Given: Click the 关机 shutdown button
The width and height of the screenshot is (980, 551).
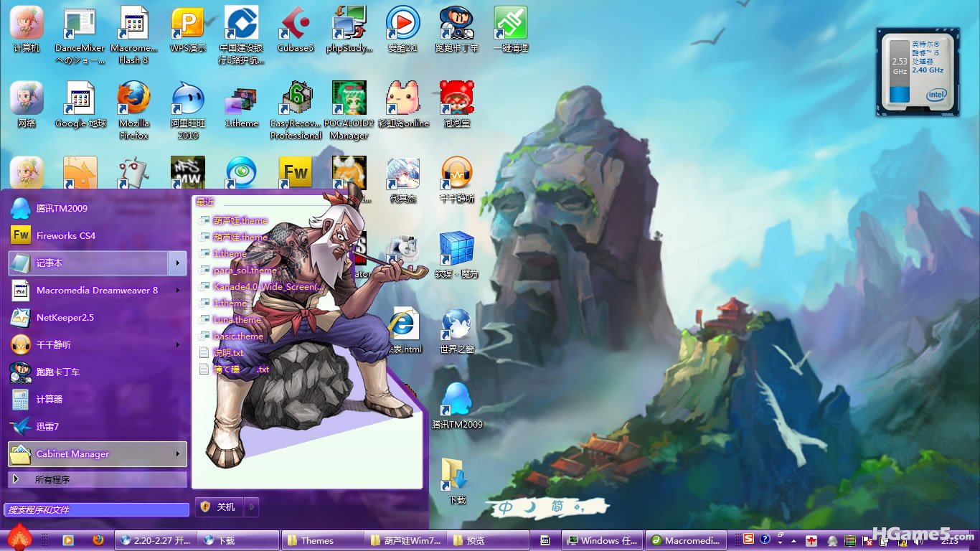Looking at the screenshot, I should (220, 507).
